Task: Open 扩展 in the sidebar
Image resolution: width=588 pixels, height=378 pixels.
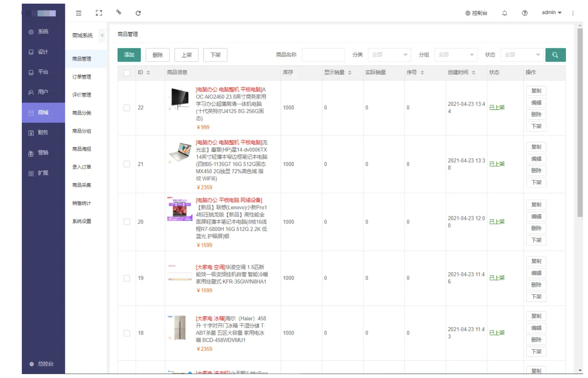Action: pyautogui.click(x=43, y=173)
